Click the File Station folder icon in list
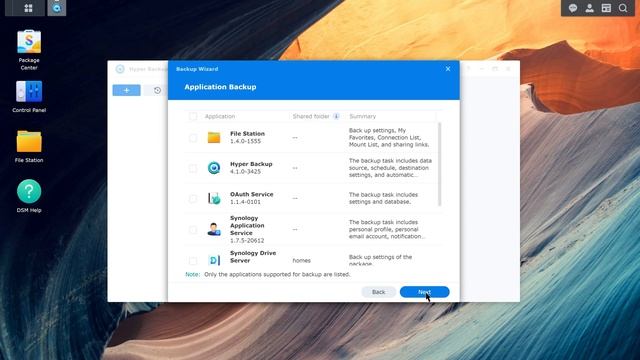The width and height of the screenshot is (640, 360). coord(214,138)
